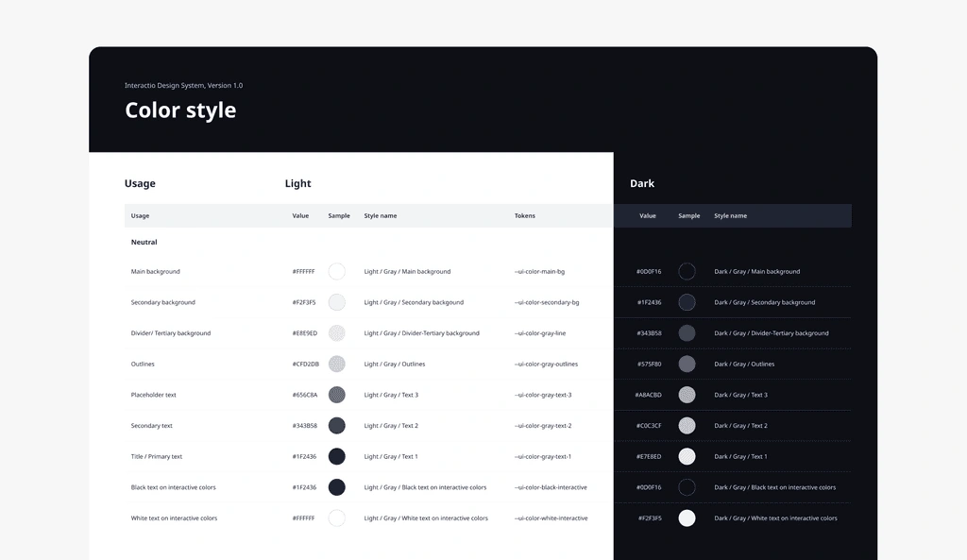
Task: Select the Dark Secondary background sample circle
Action: pyautogui.click(x=687, y=302)
